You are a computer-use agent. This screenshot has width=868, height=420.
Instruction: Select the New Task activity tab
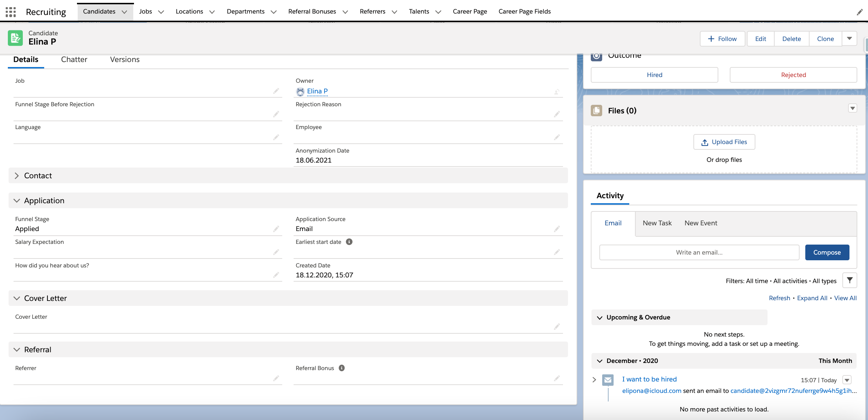(x=657, y=223)
